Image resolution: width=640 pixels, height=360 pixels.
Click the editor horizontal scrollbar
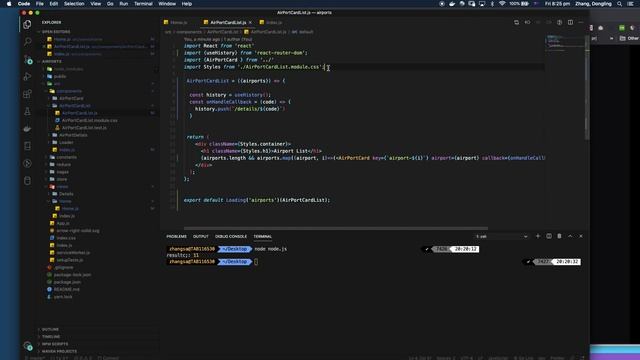(336, 229)
